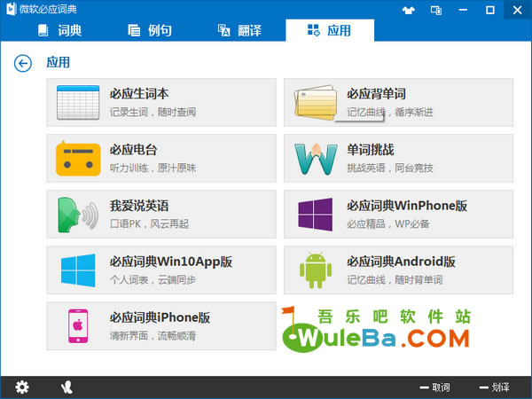Switch to the 翻译 tab
Screen dimensions: 532x399
239,30
